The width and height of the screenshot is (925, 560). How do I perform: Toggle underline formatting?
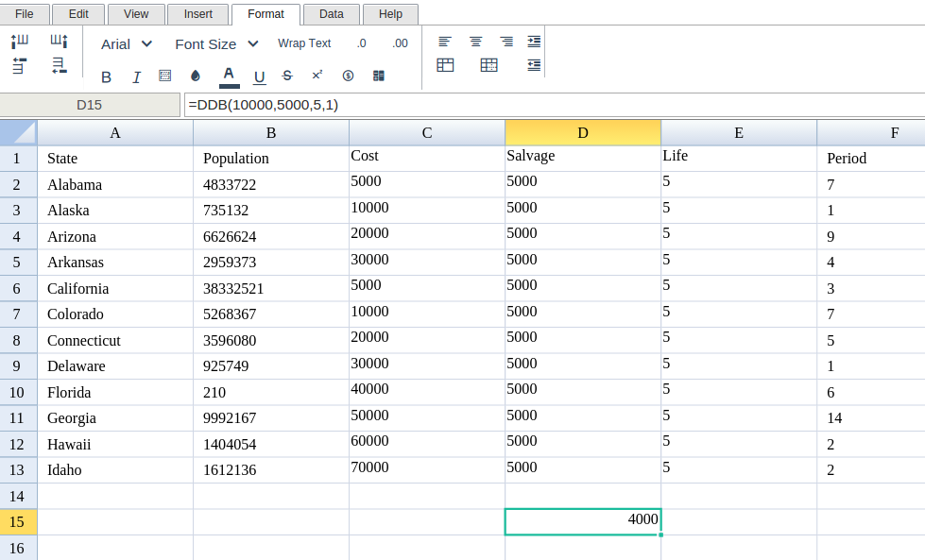[x=259, y=76]
